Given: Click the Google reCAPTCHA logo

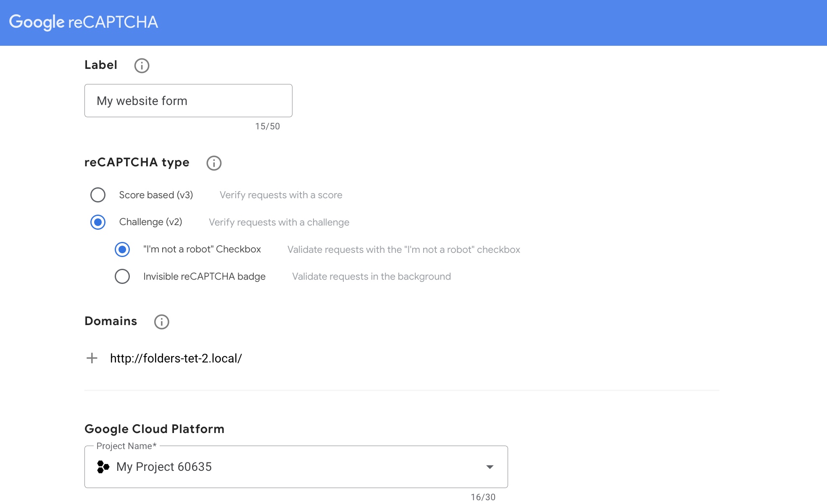Looking at the screenshot, I should (x=83, y=22).
